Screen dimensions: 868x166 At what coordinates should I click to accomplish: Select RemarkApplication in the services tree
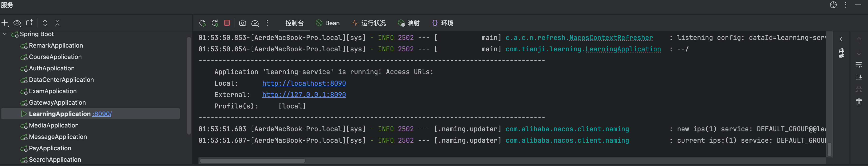[56, 46]
